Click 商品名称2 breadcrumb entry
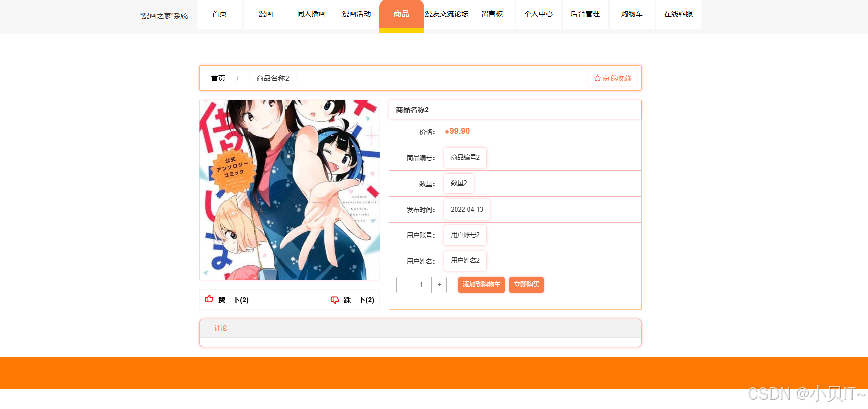The width and height of the screenshot is (868, 409). click(x=273, y=78)
